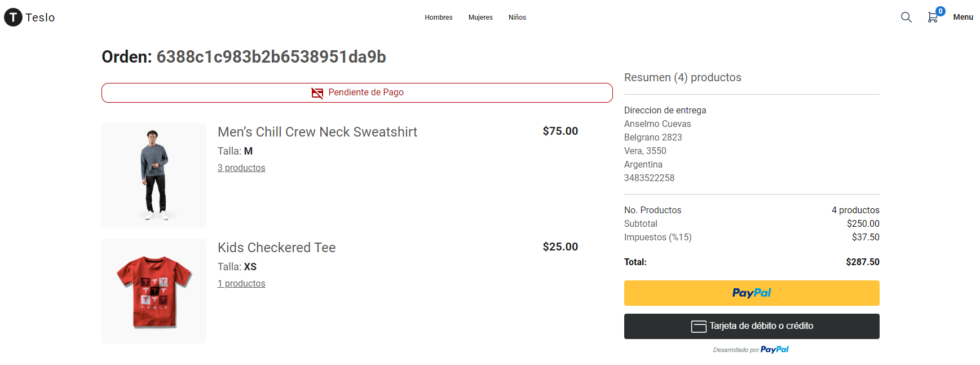Viewport: 980px width, 365px height.
Task: Click the crossed-out credit card pending icon
Action: tap(317, 93)
